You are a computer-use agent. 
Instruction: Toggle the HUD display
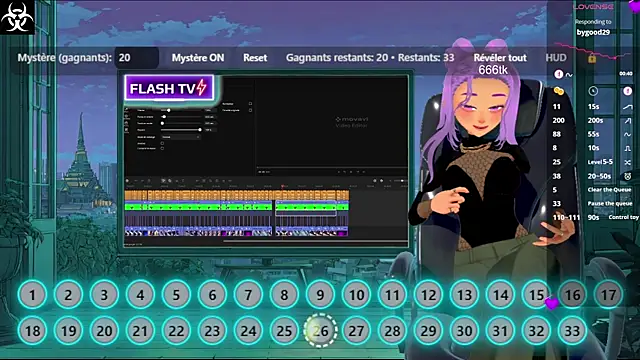pyautogui.click(x=556, y=58)
